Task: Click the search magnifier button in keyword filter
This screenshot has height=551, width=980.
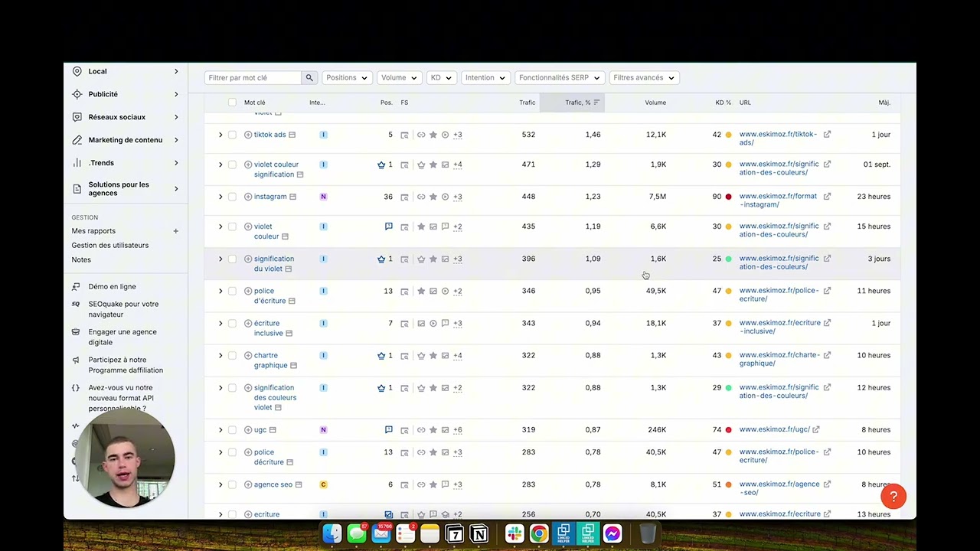Action: 309,77
